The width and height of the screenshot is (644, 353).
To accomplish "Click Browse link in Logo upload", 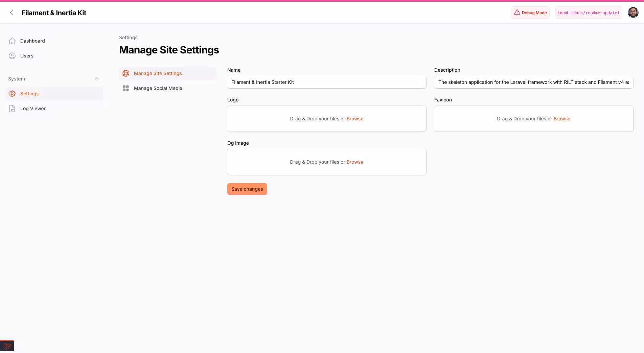I will 355,119.
